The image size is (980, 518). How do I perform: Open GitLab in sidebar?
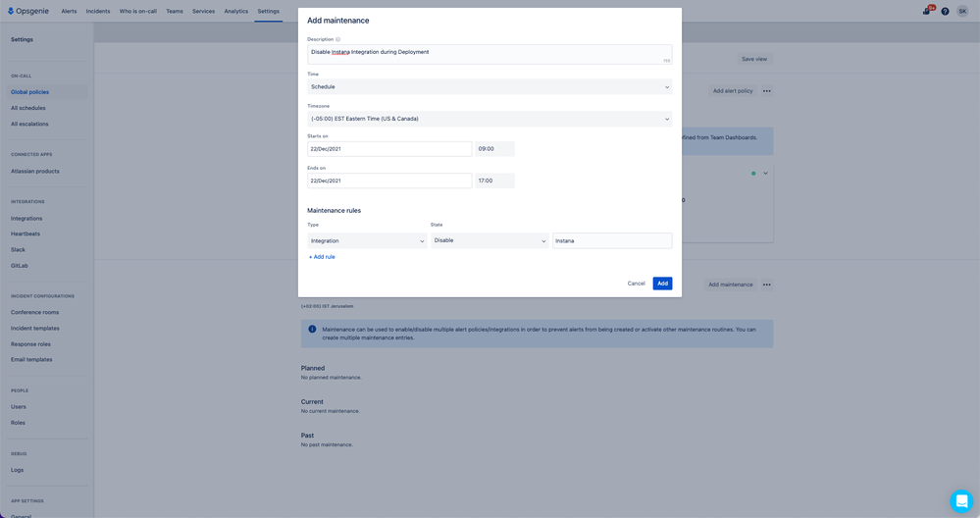(19, 266)
